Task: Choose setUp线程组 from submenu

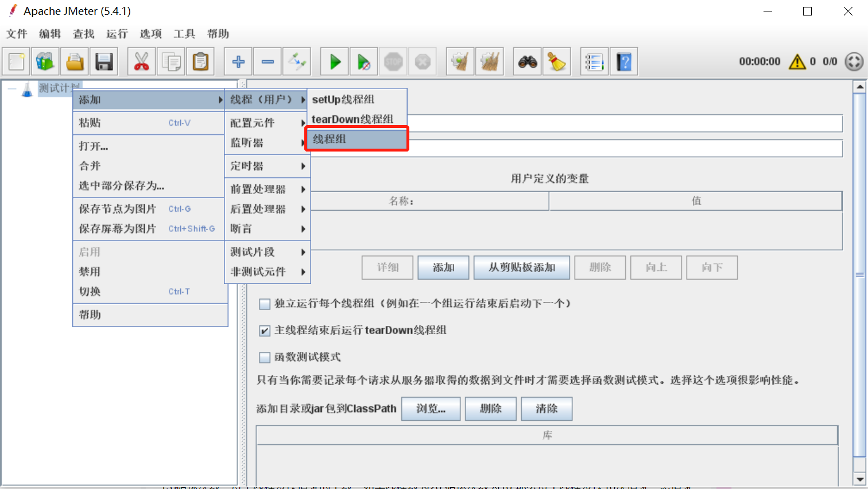Action: [356, 100]
